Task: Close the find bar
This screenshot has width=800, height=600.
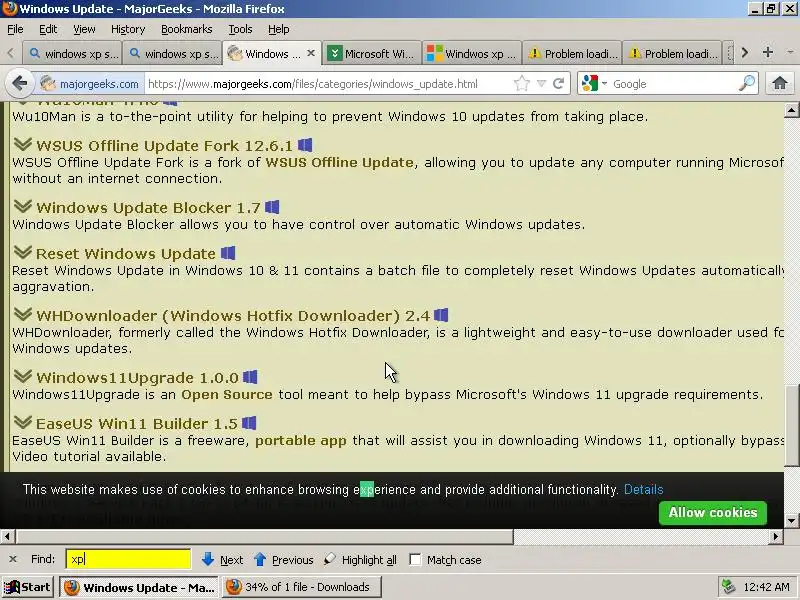Action: (x=13, y=559)
